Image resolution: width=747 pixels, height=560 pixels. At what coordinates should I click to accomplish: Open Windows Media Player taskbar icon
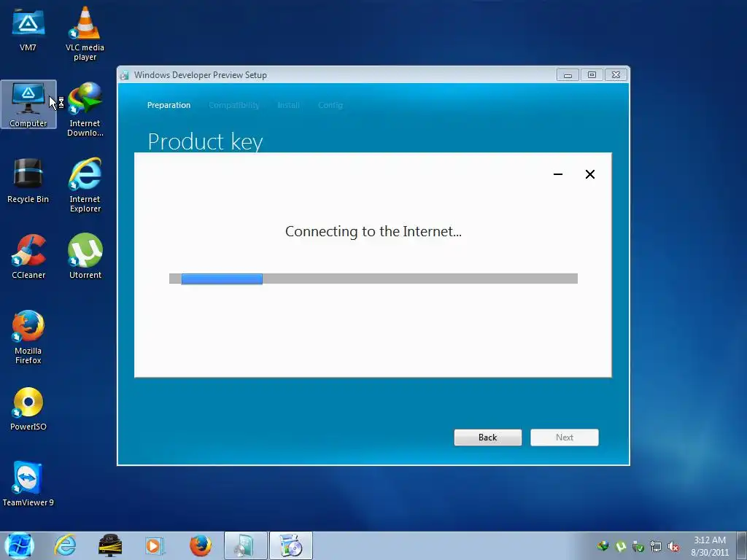coord(155,545)
